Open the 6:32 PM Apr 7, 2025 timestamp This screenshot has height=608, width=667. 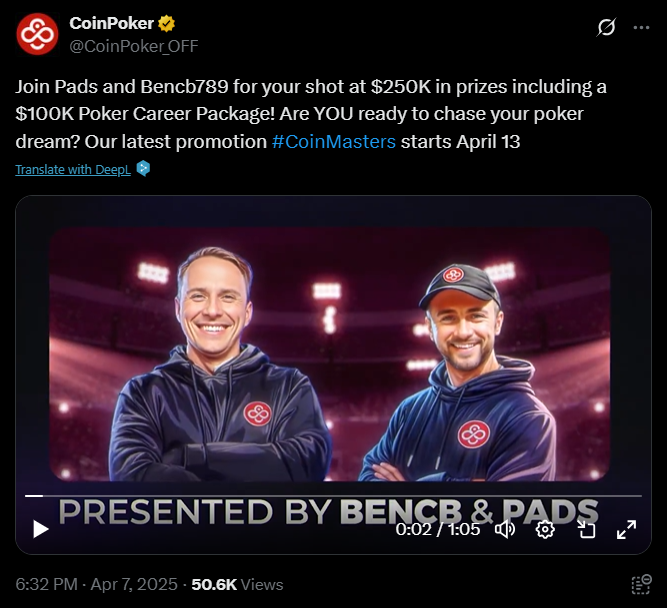tap(96, 584)
